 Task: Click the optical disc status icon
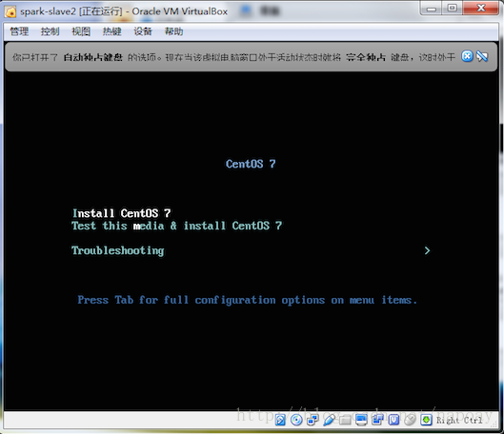point(296,420)
